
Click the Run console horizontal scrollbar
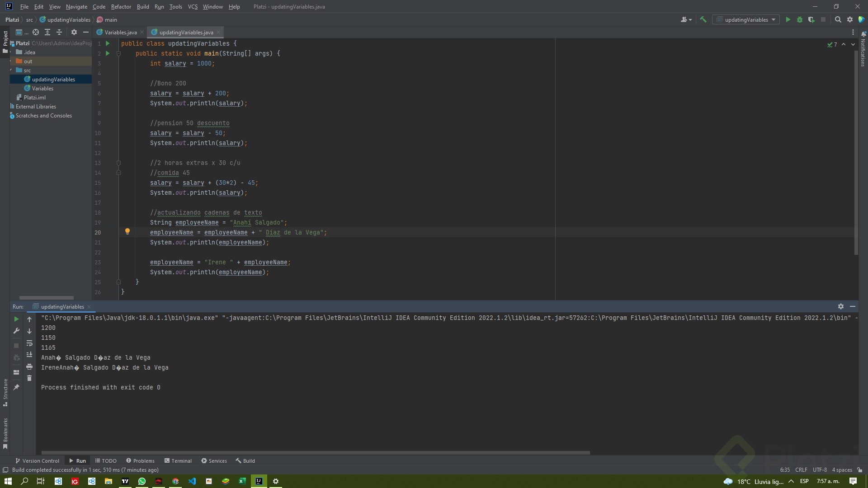click(315, 452)
